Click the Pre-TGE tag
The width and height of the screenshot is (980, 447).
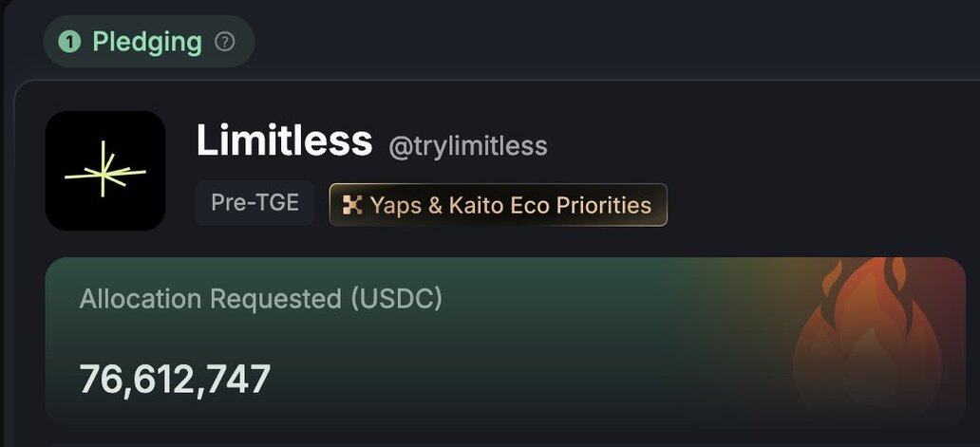coord(254,203)
